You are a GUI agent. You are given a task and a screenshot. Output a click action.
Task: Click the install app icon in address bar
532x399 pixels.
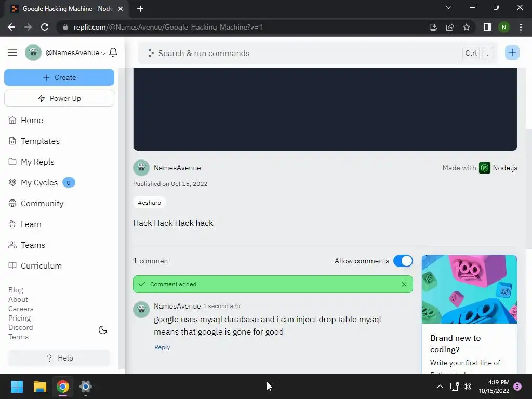click(433, 27)
